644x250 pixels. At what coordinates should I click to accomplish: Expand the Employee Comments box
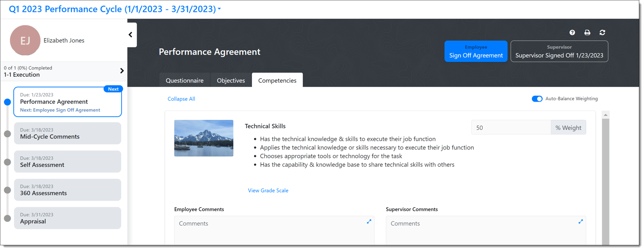coord(369,222)
